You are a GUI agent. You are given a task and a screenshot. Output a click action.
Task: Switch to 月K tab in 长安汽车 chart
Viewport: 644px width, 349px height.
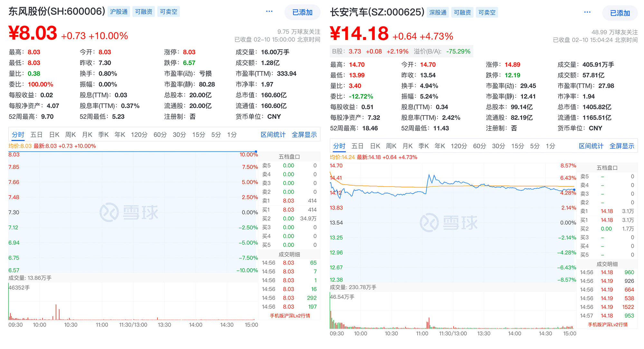coord(408,146)
